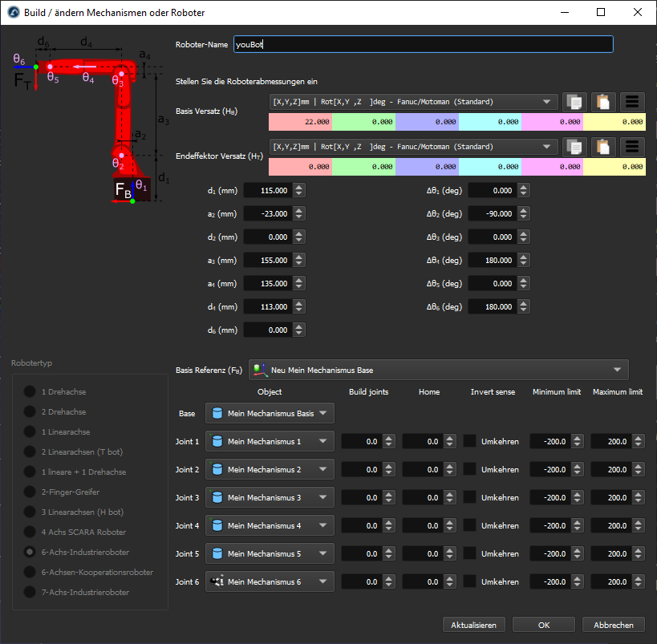Open the Joint 2 object dropdown
Image resolution: width=657 pixels, height=644 pixels.
click(270, 469)
